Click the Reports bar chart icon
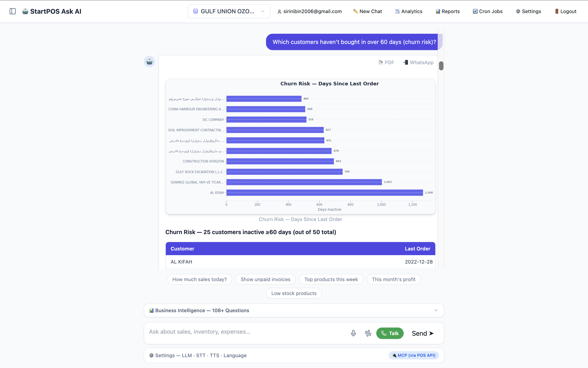Image resolution: width=588 pixels, height=368 pixels. 438,11
